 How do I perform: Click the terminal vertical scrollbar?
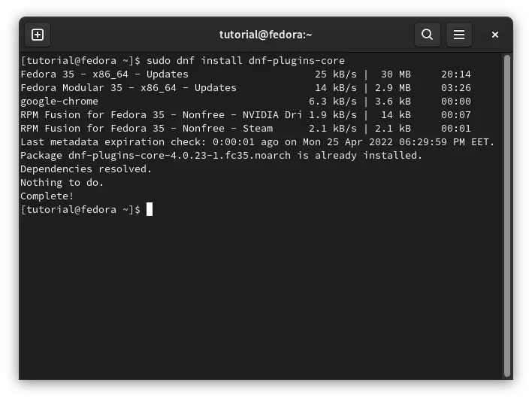point(507,216)
